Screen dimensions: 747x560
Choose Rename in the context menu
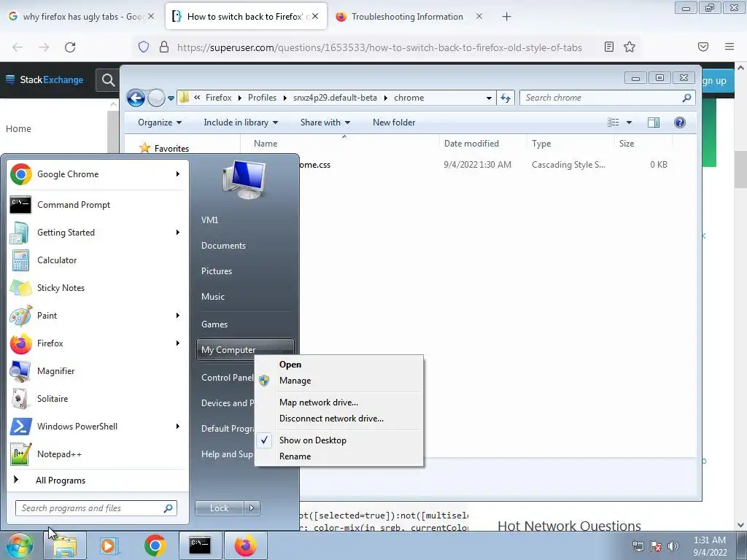tap(338, 456)
